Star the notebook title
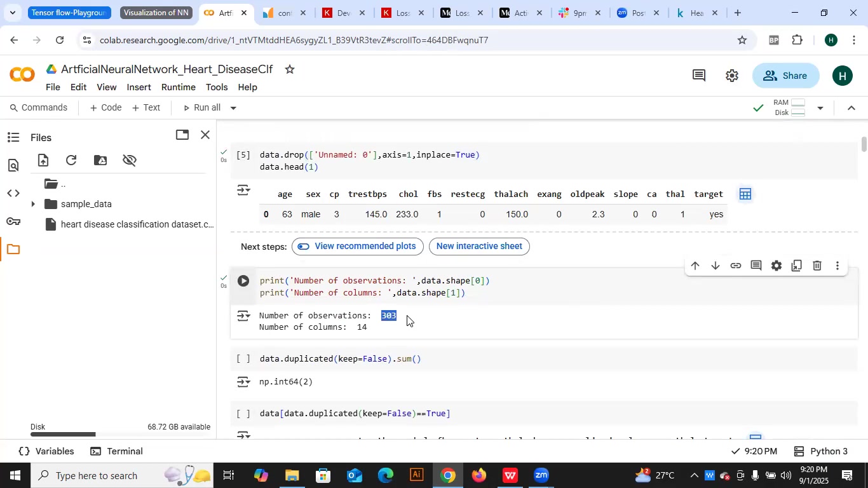This screenshot has height=488, width=868. point(290,69)
